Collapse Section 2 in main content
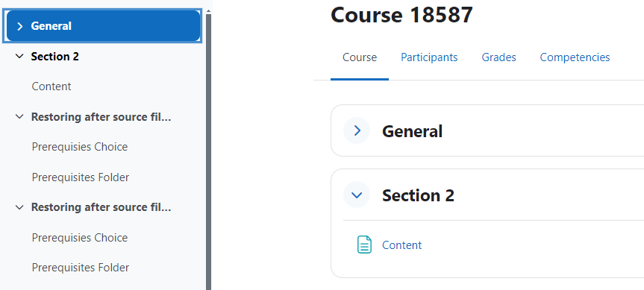 point(357,195)
